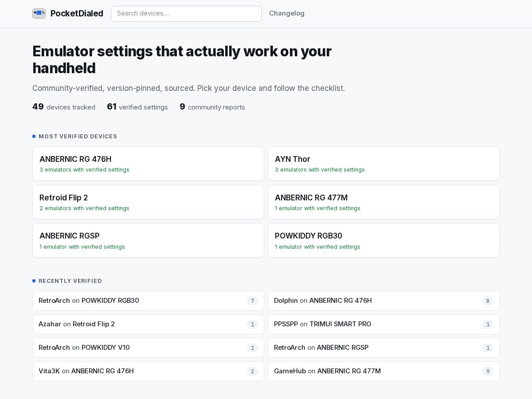This screenshot has height=399, width=532.
Task: Select RetroArch on POWKIDDY V10 entry
Action: 148,348
